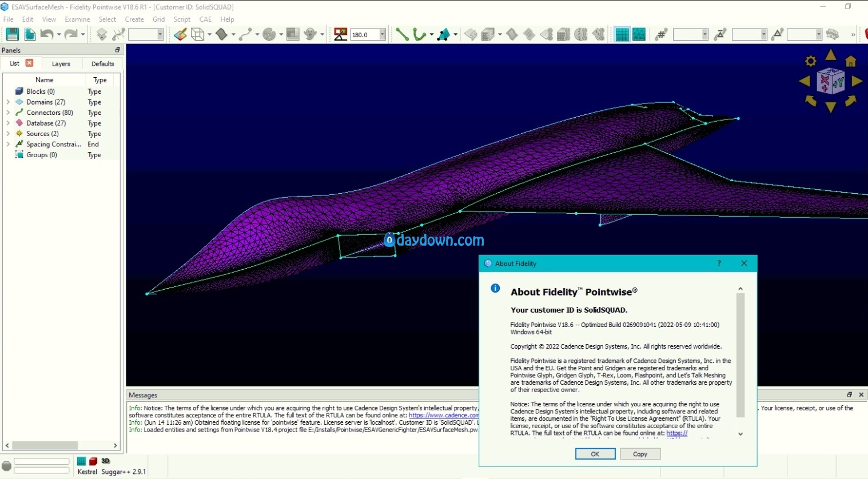
Task: Open the dimension value combo box
Action: 705,35
